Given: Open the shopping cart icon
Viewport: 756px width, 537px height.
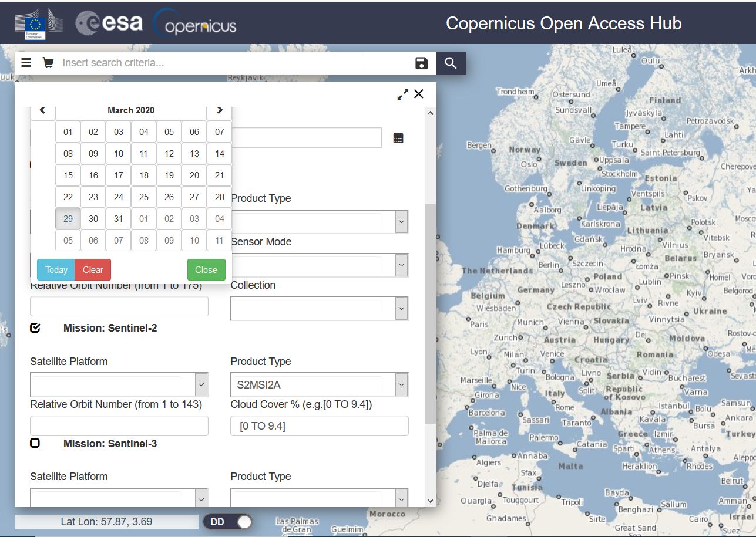Looking at the screenshot, I should click(x=48, y=63).
